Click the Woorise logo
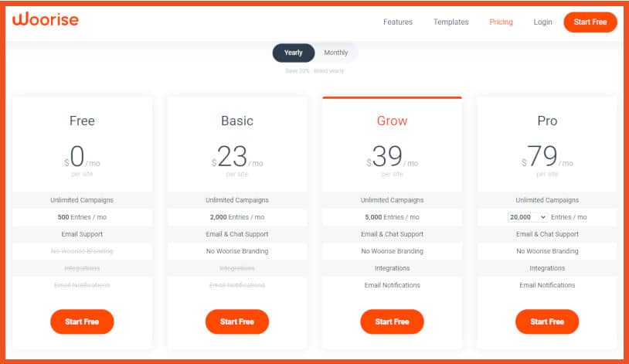Image resolution: width=629 pixels, height=364 pixels. tap(46, 19)
